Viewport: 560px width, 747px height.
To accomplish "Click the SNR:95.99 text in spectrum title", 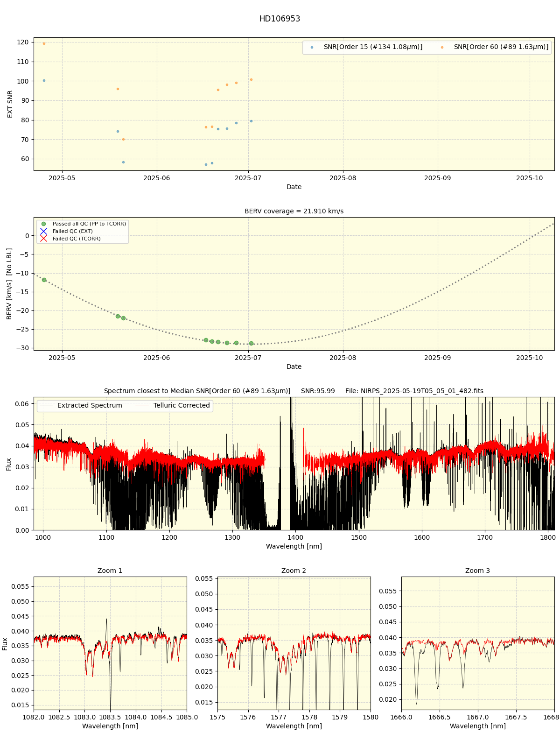I will (318, 391).
